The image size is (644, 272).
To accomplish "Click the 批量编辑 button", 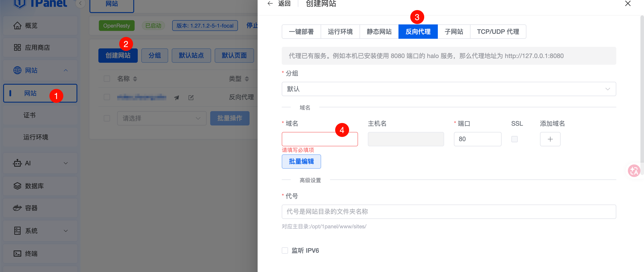I will (301, 162).
